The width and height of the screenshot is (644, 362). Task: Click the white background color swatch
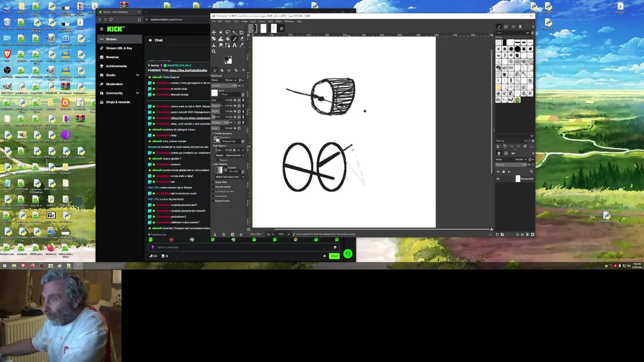(x=230, y=62)
